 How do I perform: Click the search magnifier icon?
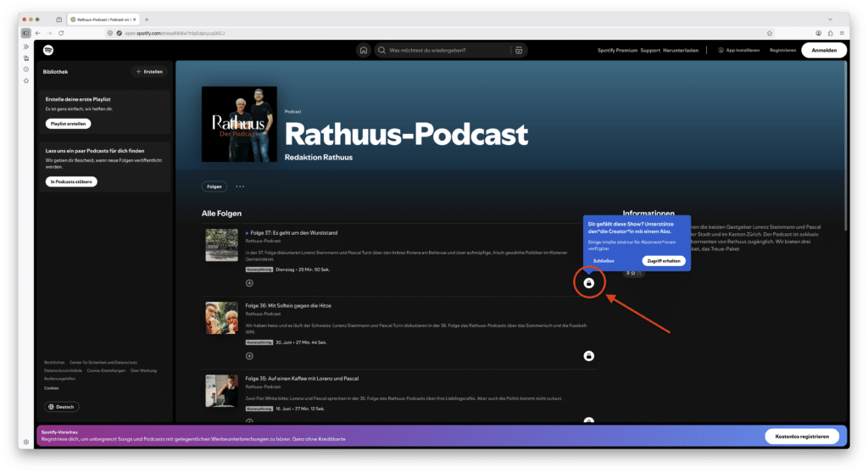[381, 50]
